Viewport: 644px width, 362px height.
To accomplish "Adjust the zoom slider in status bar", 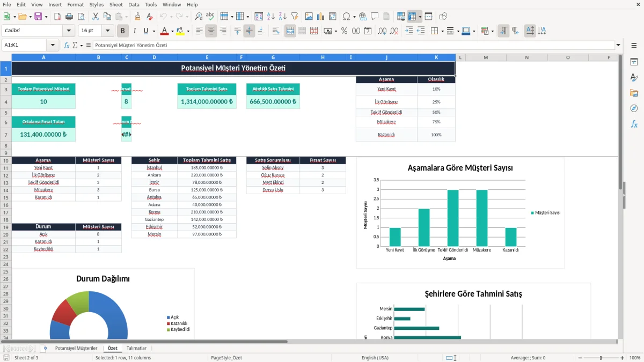I will coord(601,358).
